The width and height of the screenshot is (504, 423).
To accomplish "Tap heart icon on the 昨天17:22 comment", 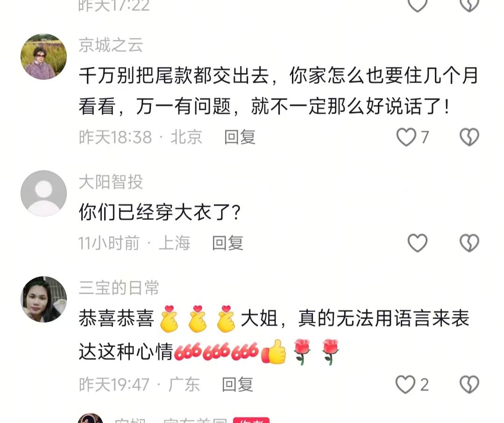I will tap(417, 5).
